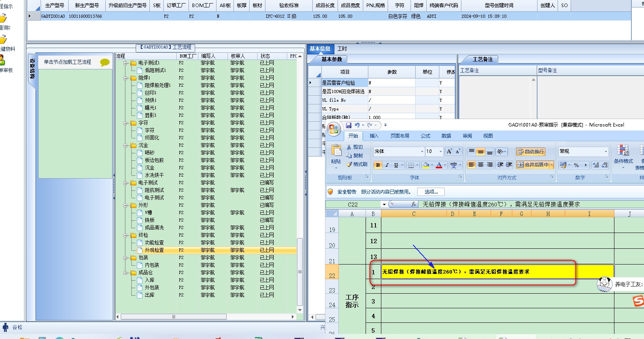Align cell text to the left

(471, 165)
